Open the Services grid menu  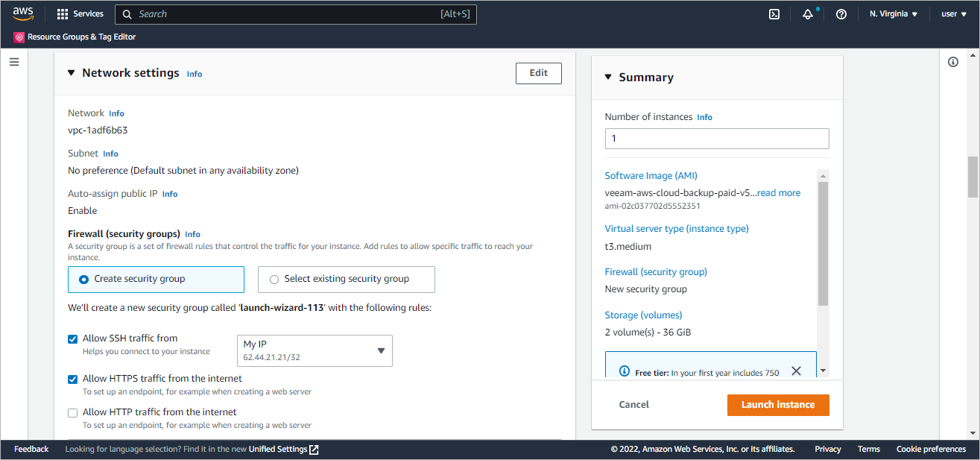point(80,14)
